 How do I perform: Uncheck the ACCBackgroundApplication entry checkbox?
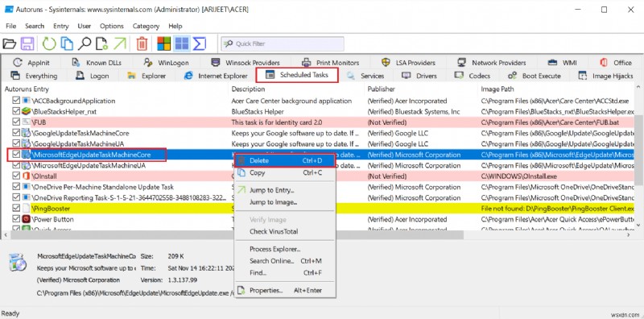[x=16, y=101]
